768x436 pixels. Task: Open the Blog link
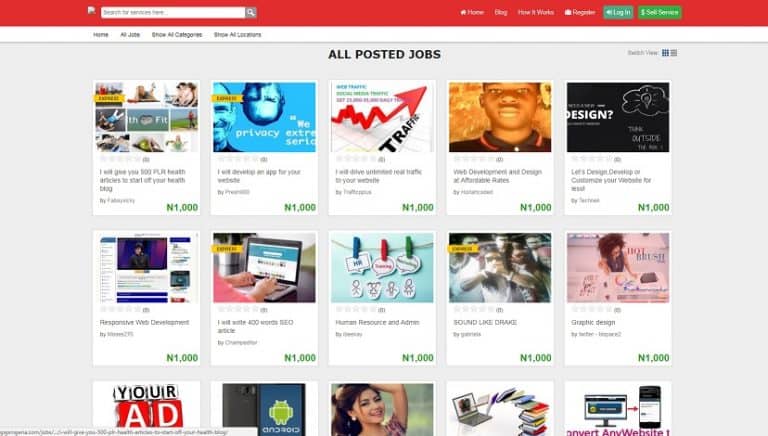coord(501,12)
